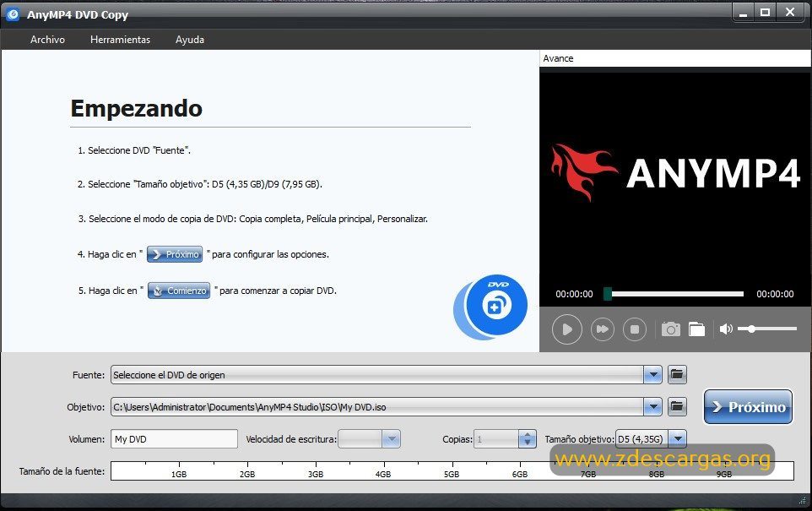This screenshot has height=511, width=812.
Task: Mute audio with the speaker icon
Action: pos(726,329)
